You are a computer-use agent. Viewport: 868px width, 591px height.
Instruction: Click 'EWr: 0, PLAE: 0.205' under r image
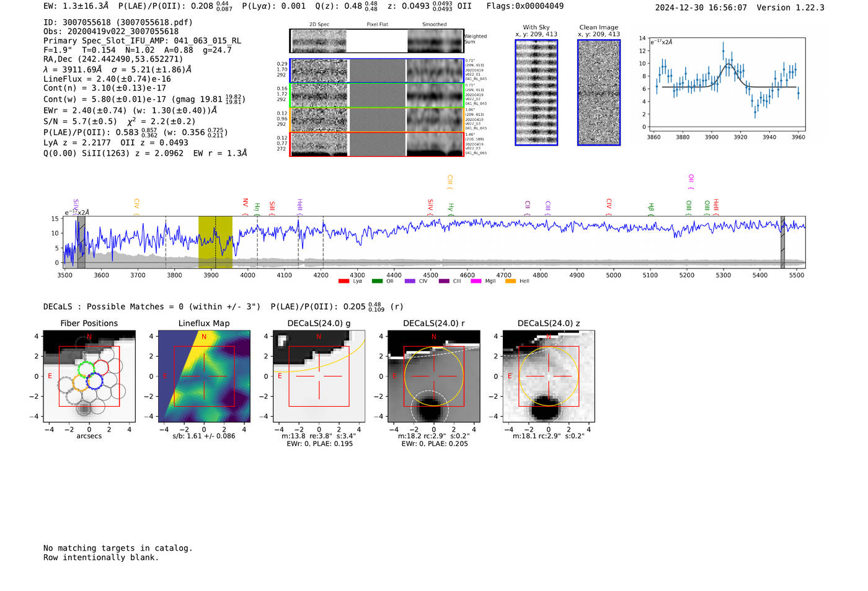(x=435, y=444)
